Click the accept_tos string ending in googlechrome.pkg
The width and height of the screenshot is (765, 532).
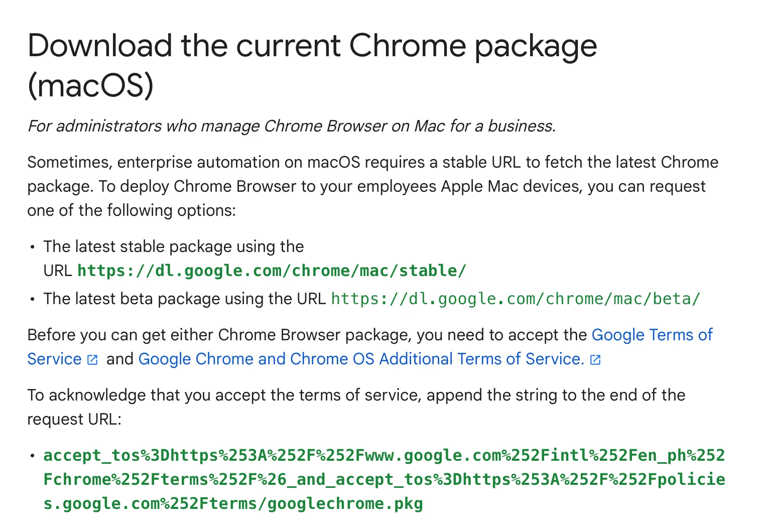[x=384, y=479]
